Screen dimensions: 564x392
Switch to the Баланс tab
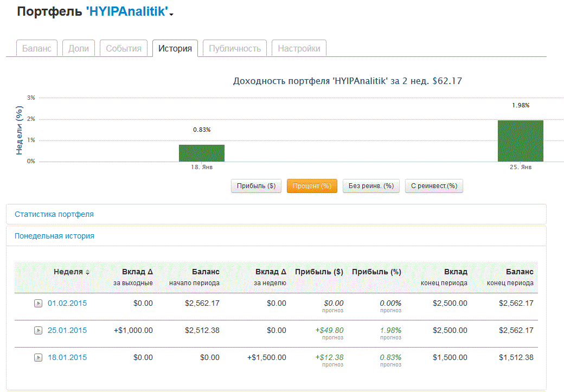pyautogui.click(x=37, y=48)
